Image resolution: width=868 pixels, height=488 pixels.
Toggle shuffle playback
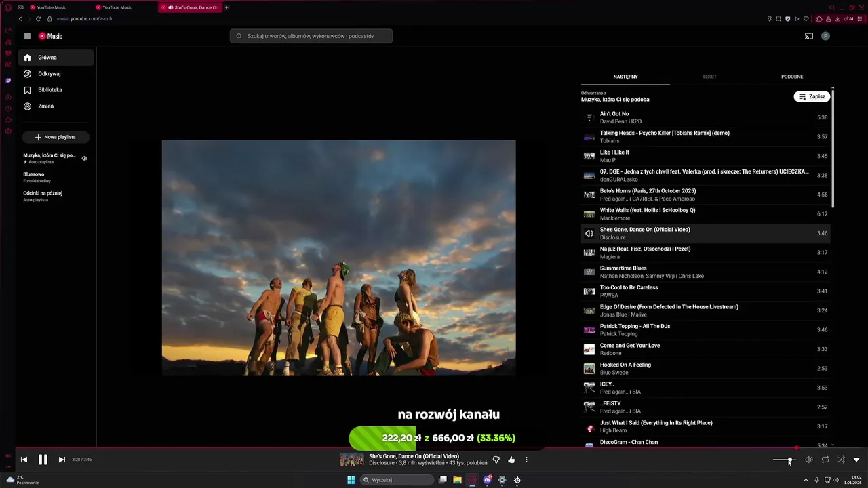pyautogui.click(x=841, y=460)
